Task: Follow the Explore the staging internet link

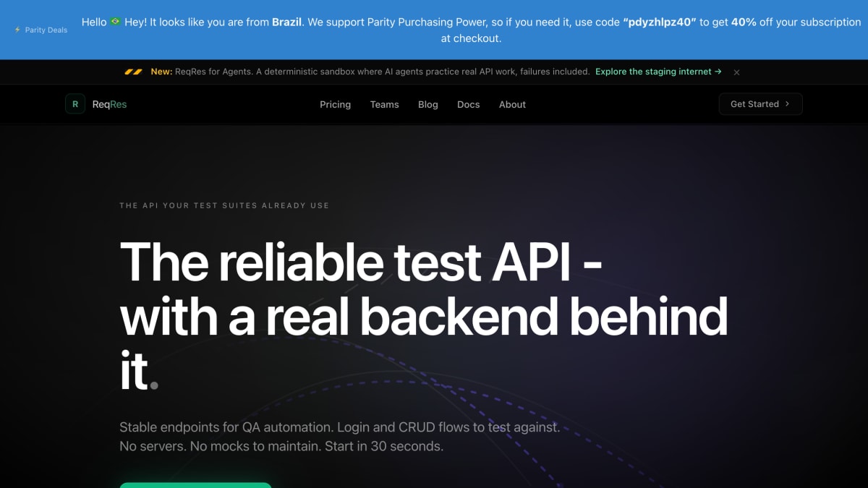Action: point(658,72)
